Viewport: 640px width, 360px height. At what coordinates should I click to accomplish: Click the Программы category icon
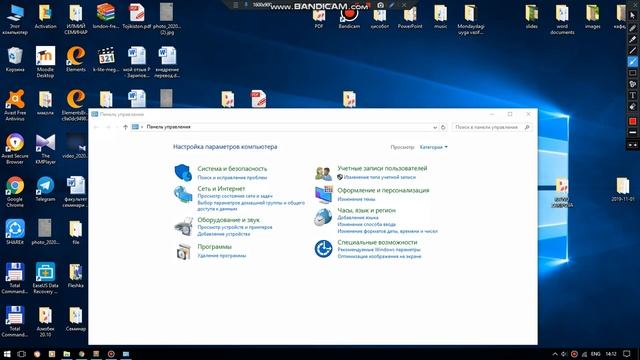[183, 251]
